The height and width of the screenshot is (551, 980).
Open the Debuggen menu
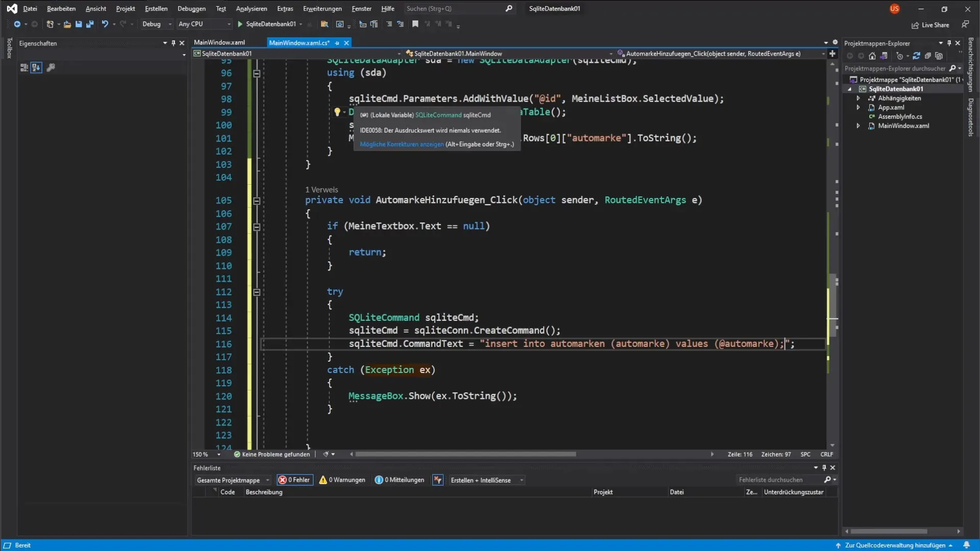tap(191, 9)
